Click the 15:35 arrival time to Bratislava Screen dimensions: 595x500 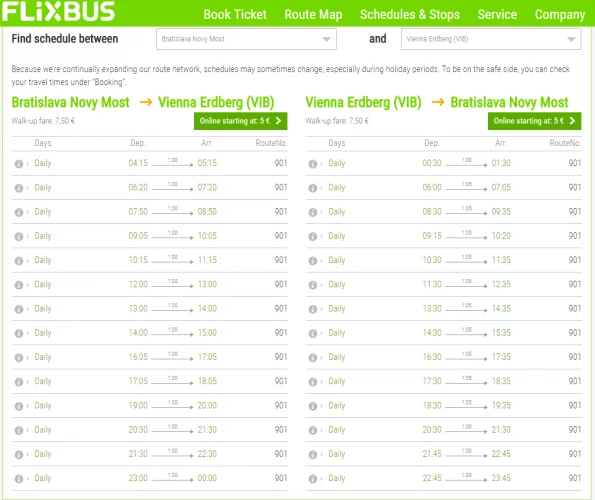click(501, 333)
